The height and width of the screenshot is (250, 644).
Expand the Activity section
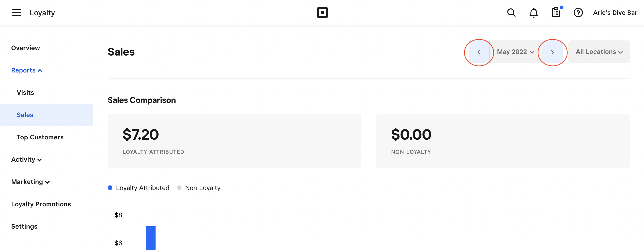click(x=26, y=159)
